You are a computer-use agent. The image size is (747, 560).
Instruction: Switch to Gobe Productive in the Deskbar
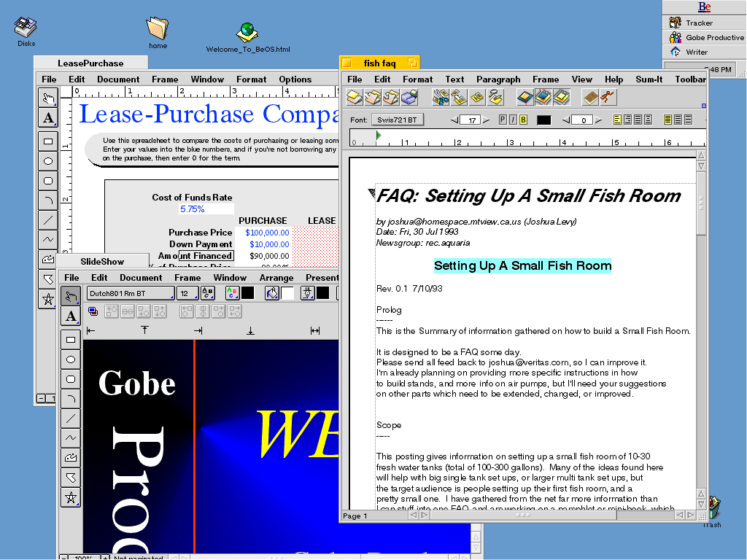click(705, 37)
